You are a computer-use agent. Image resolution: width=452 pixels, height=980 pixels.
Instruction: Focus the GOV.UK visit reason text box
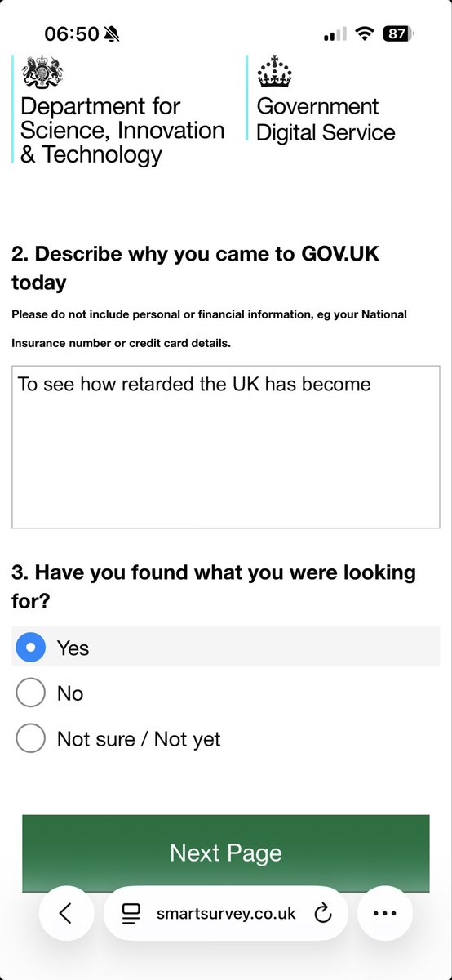click(226, 447)
